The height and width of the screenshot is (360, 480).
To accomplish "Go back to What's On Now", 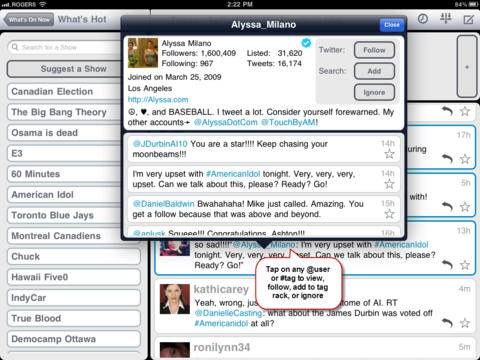I will pyautogui.click(x=29, y=20).
